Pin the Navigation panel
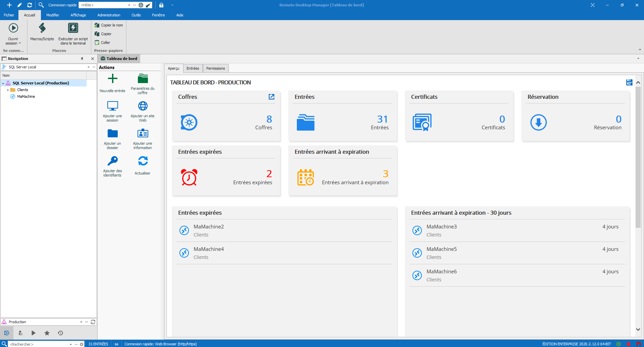The image size is (644, 347). (x=82, y=59)
